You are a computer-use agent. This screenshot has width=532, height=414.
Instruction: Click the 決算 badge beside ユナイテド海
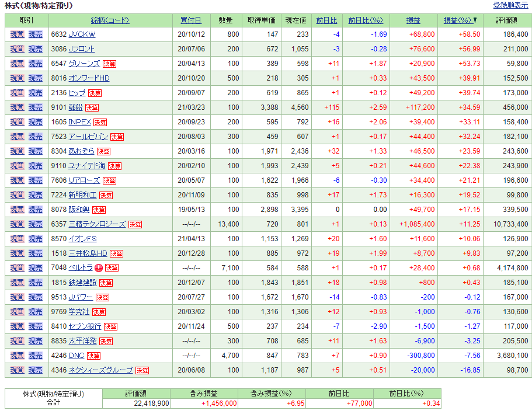[114, 166]
